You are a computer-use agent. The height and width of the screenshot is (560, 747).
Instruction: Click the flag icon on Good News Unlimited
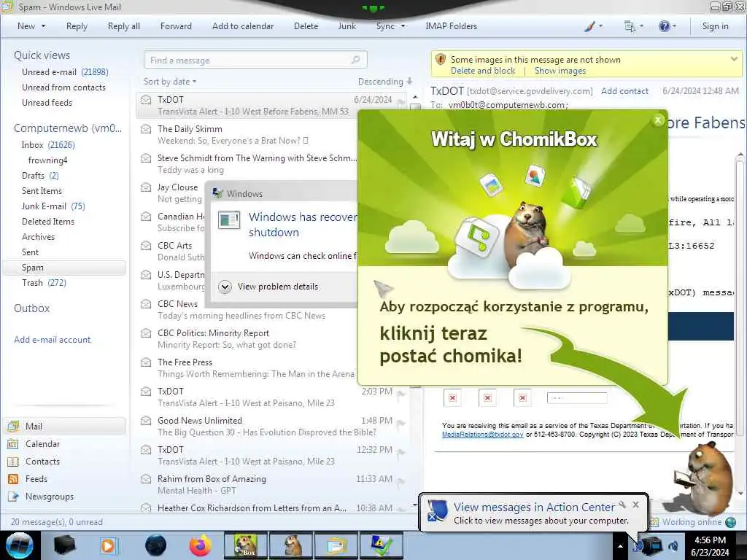pos(400,423)
